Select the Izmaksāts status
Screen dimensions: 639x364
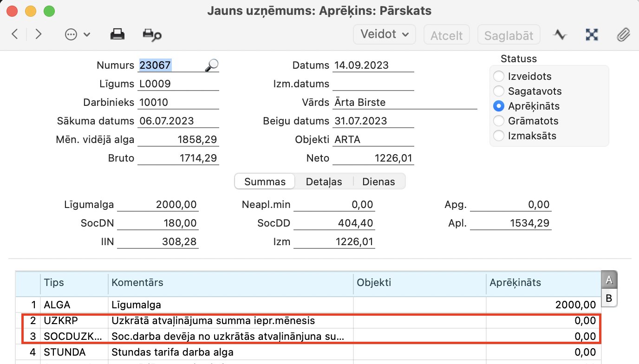499,136
